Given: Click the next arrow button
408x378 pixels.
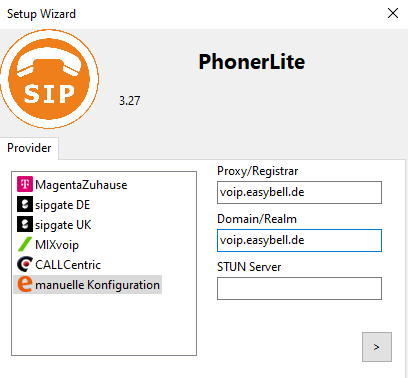Looking at the screenshot, I should click(x=377, y=347).
